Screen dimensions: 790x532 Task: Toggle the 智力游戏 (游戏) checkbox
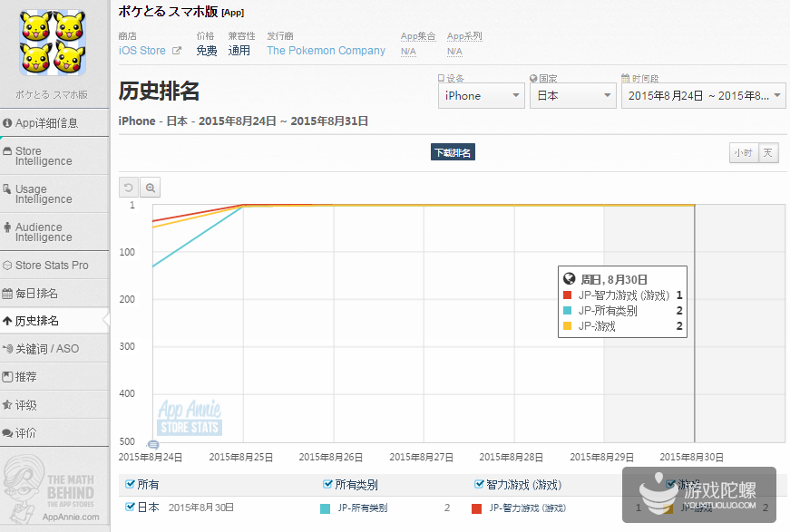point(480,485)
